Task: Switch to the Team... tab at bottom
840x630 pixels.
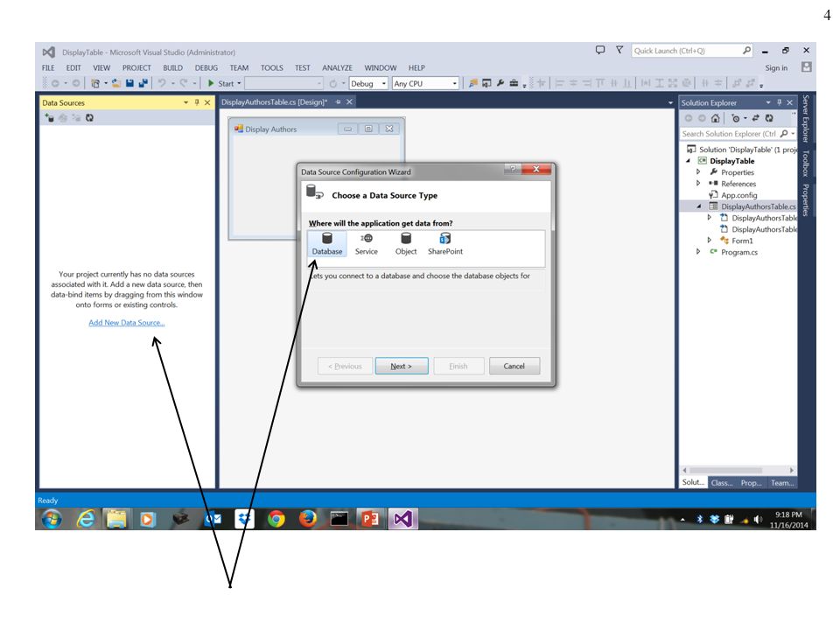Action: point(782,483)
